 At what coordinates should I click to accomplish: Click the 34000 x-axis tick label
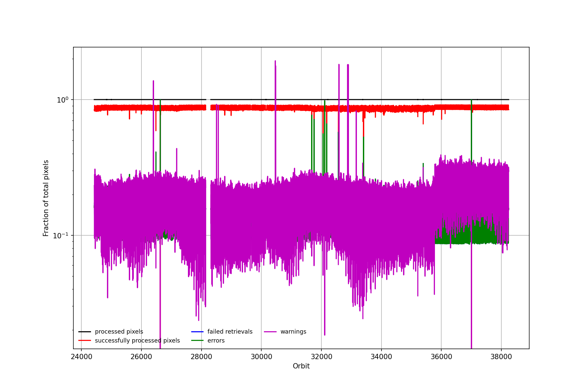tap(381, 357)
